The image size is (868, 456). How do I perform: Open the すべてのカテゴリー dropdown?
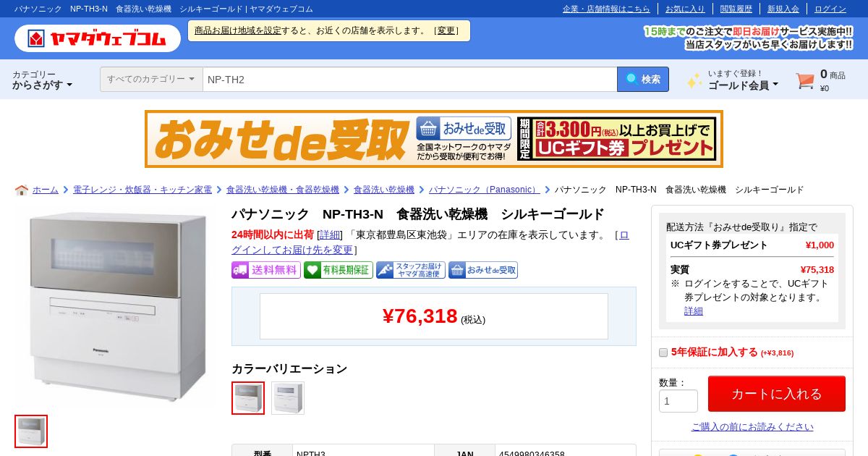point(151,80)
